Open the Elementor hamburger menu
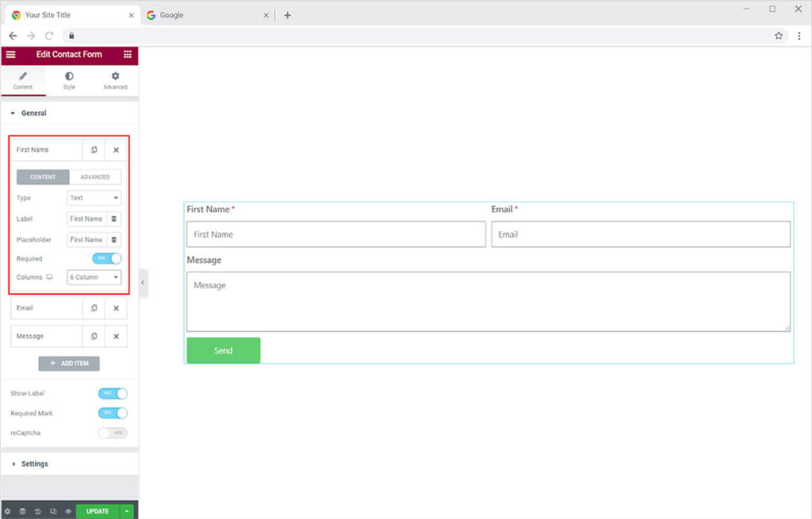The width and height of the screenshot is (812, 519). point(10,55)
